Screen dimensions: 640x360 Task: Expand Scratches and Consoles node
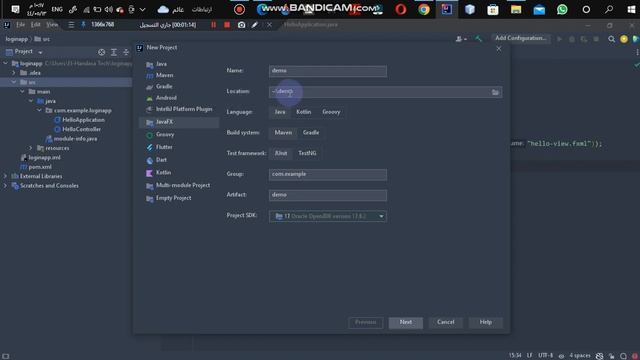[x=5, y=186]
